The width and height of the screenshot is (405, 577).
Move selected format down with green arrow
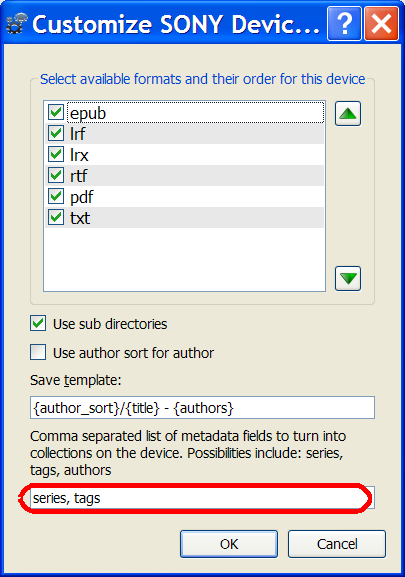(x=348, y=279)
